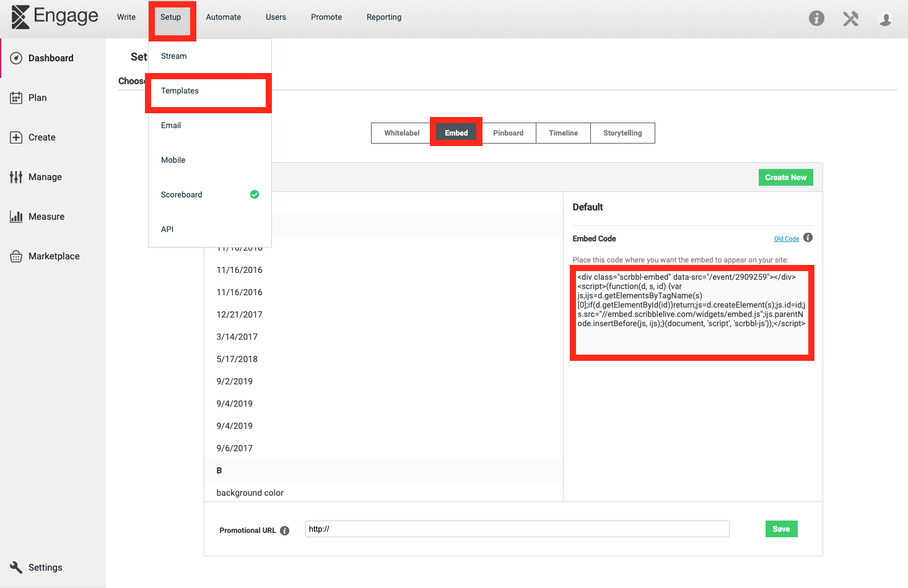
Task: Open Settings in sidebar
Action: [x=53, y=568]
